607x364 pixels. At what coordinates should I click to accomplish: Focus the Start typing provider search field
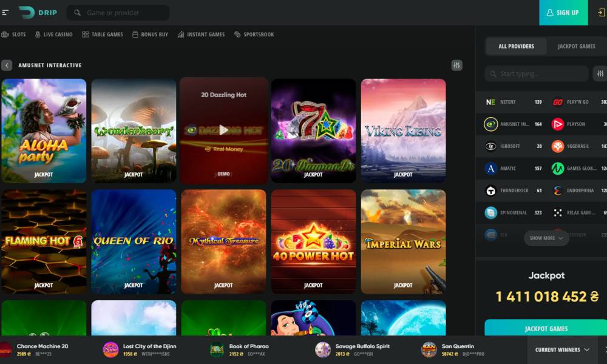point(537,73)
